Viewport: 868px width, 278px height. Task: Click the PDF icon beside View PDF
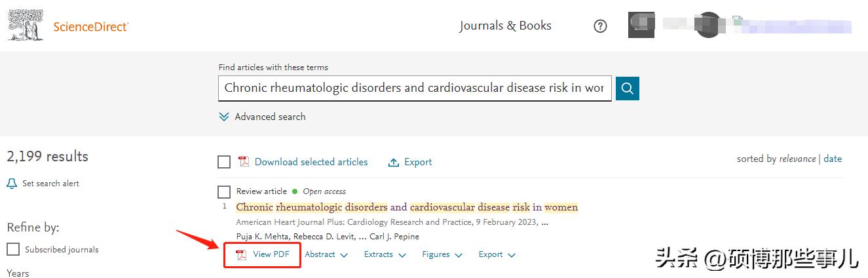(242, 254)
